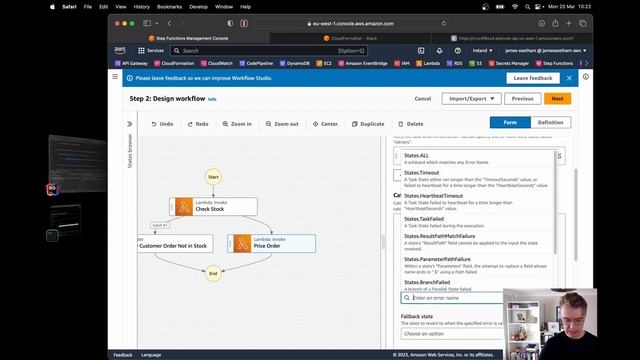This screenshot has width=640, height=360.
Task: Open the Lambda bookmark
Action: click(428, 63)
